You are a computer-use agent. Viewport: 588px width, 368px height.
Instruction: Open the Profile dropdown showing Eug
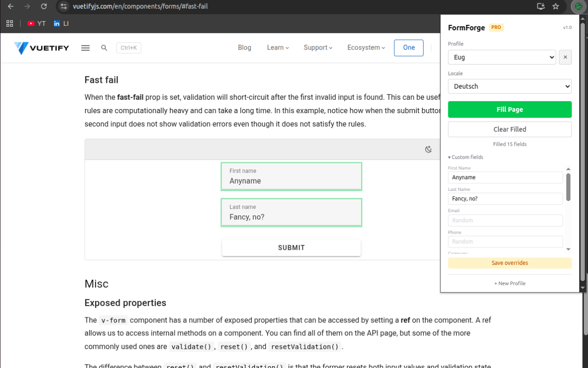pyautogui.click(x=502, y=57)
